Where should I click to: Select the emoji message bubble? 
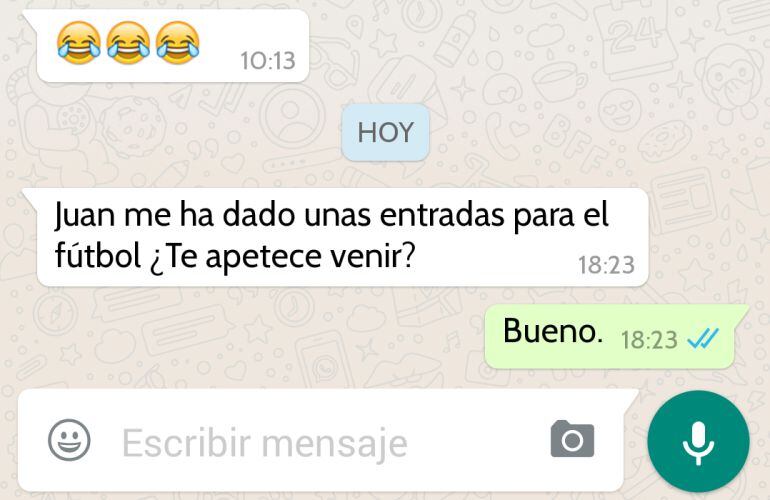click(167, 46)
